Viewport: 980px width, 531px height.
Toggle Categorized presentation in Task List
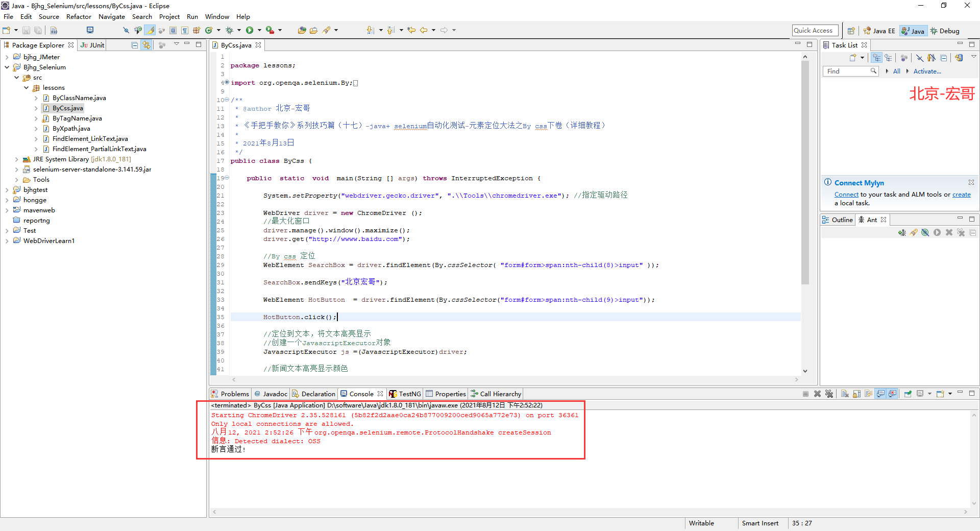point(876,58)
